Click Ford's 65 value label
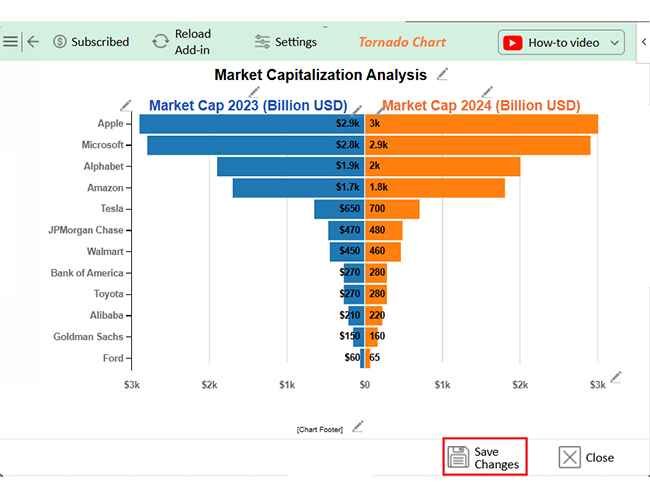 point(375,357)
